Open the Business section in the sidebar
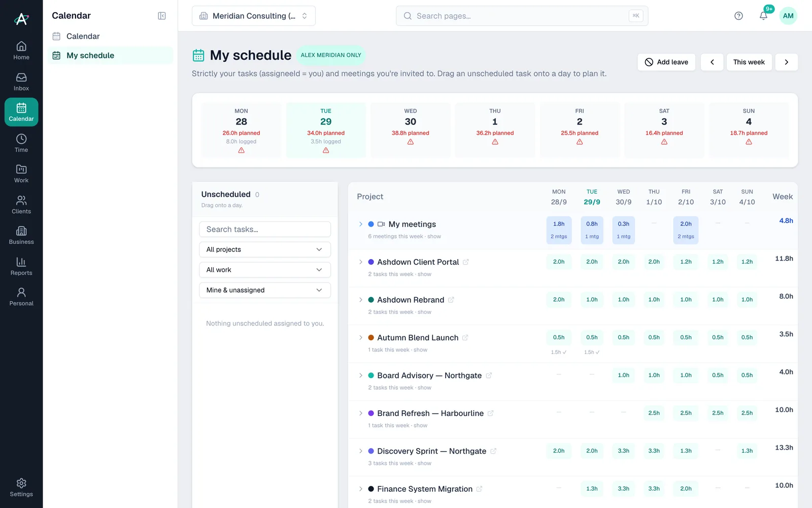This screenshot has height=508, width=812. click(21, 235)
